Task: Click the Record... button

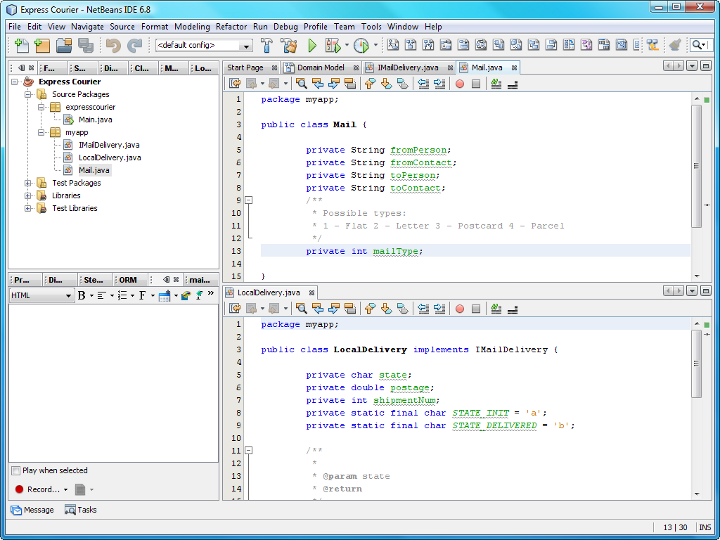Action: 39,489
